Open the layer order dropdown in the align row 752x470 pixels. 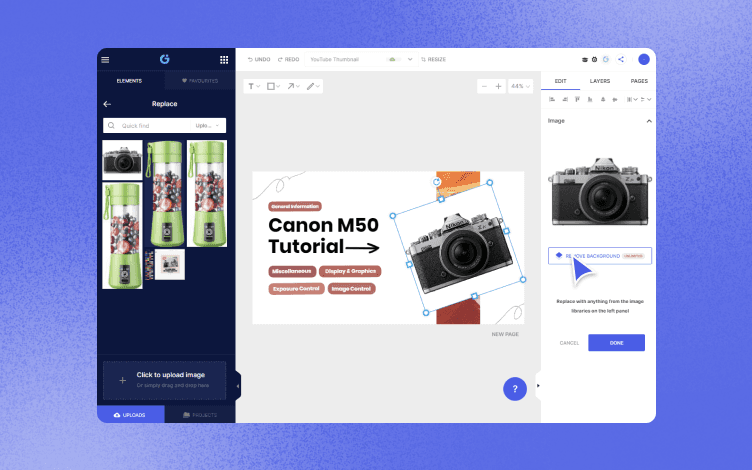pos(646,99)
